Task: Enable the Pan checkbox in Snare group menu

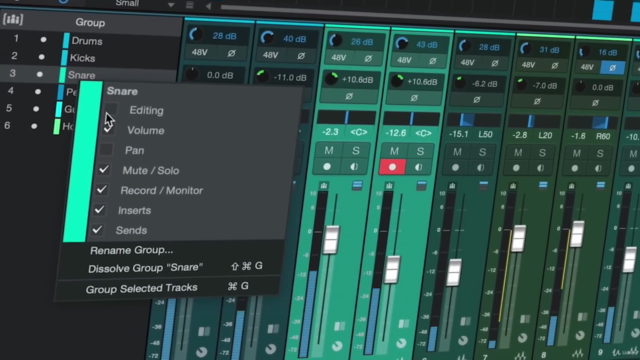Action: coord(106,149)
